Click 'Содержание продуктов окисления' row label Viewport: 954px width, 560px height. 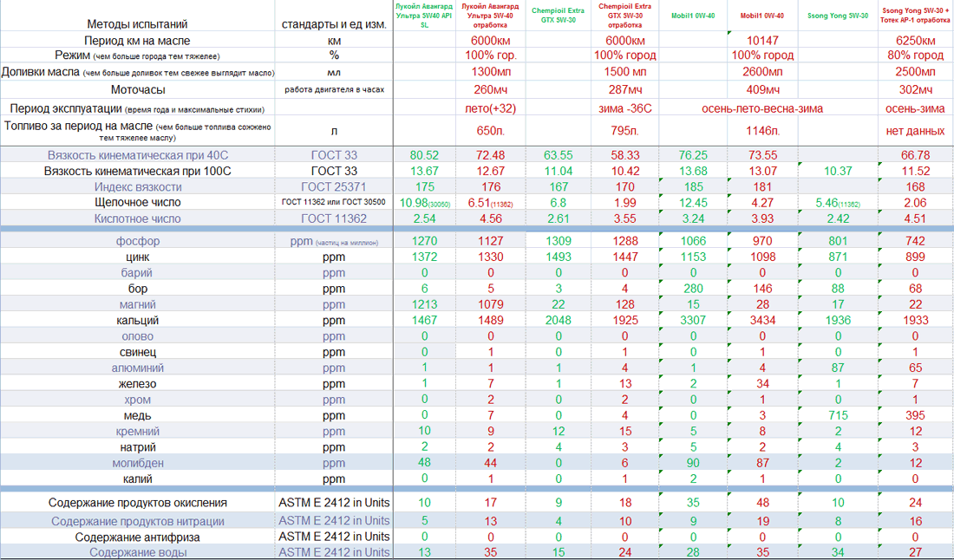(x=138, y=504)
